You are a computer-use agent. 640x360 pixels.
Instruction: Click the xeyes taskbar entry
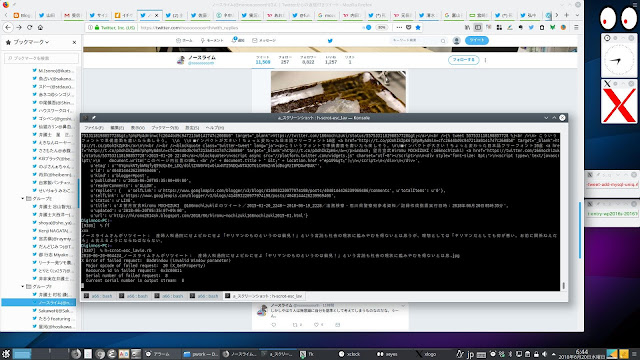click(388, 354)
